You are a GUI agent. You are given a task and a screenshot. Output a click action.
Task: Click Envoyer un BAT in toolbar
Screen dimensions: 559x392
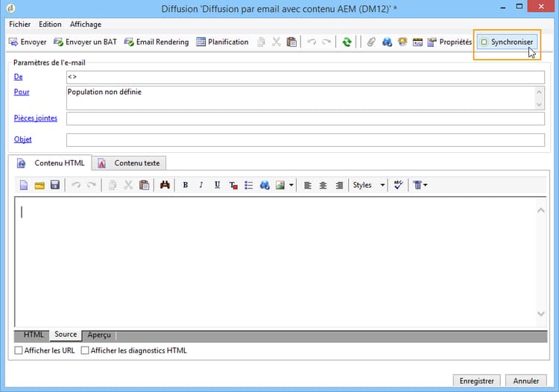click(85, 42)
